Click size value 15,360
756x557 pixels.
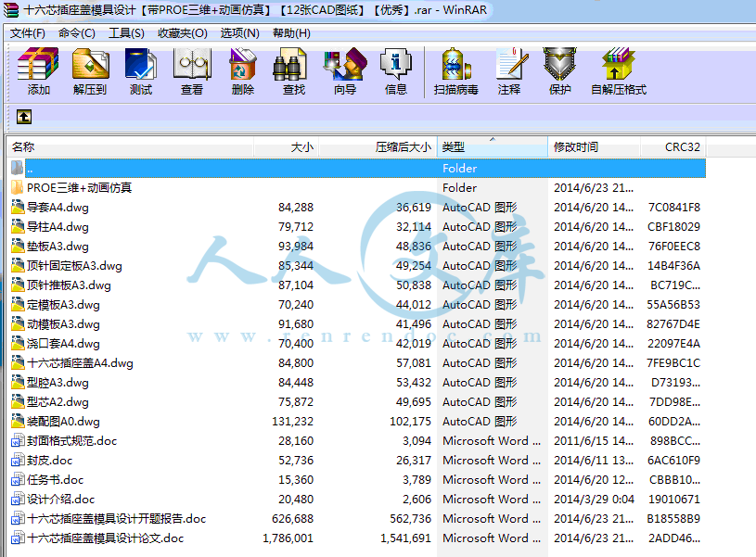[x=296, y=479]
